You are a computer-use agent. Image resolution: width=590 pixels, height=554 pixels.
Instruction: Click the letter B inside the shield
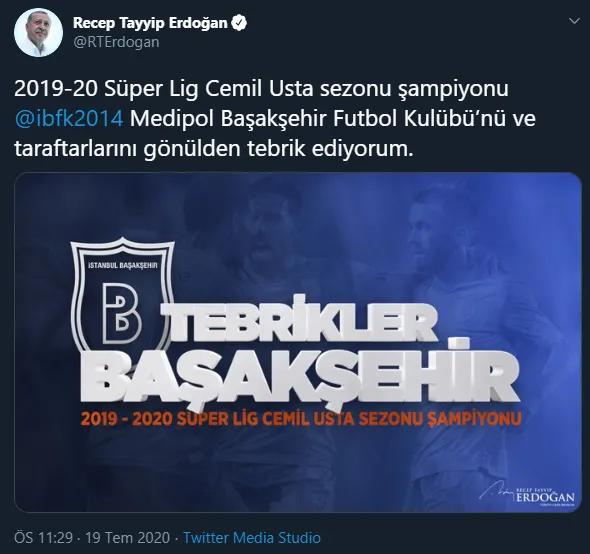pos(122,312)
